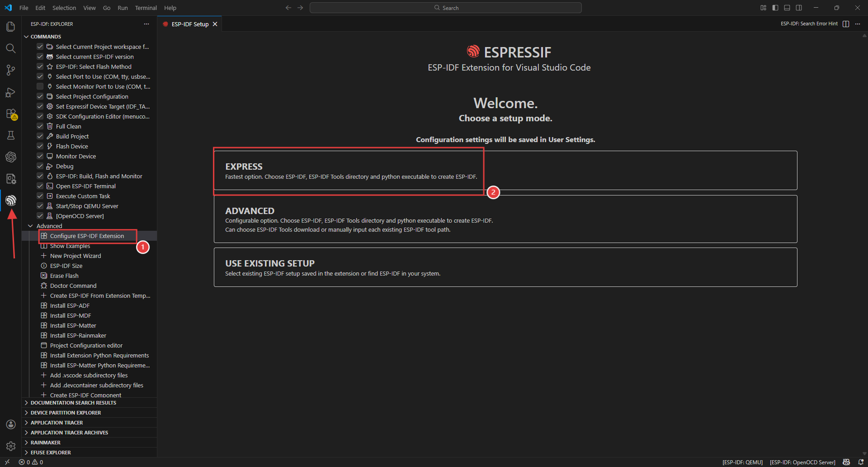Open editor More Actions ellipsis
868x467 pixels.
click(x=858, y=24)
